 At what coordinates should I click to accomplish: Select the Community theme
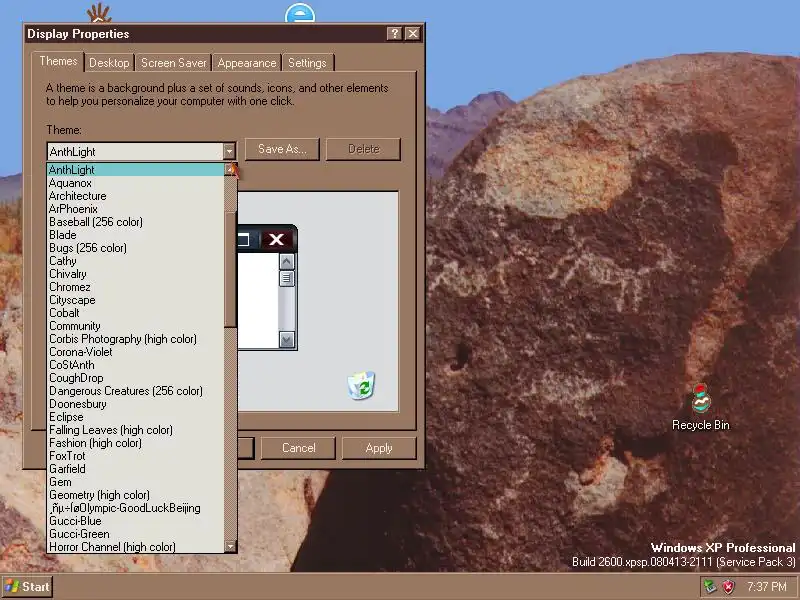point(136,326)
